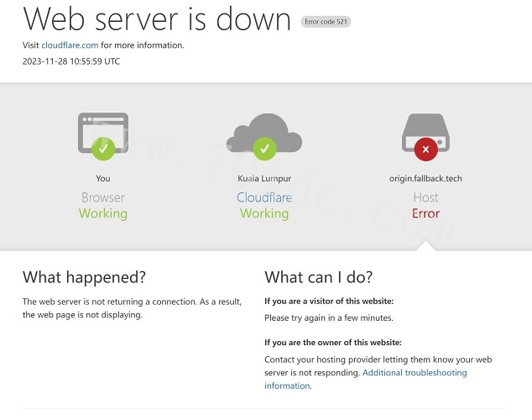Viewport: 532px width, 420px height.
Task: Open the cloudflare.com link
Action: click(70, 45)
